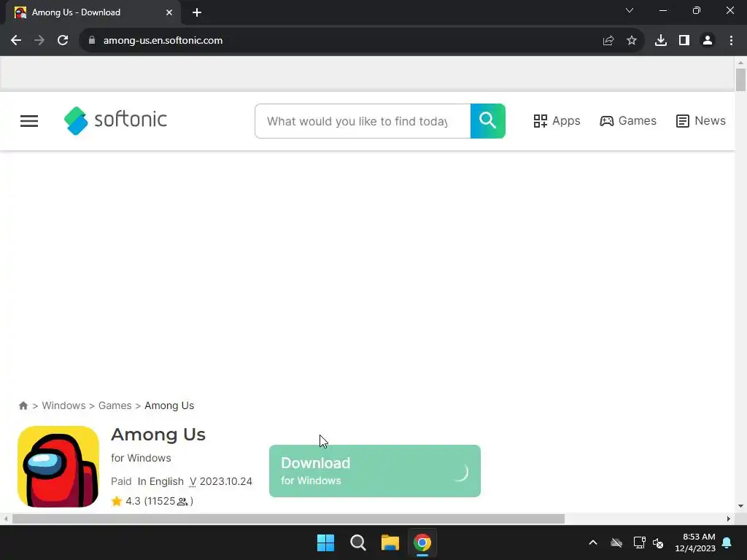
Task: Close the Among Us - Download tab
Action: pos(169,12)
